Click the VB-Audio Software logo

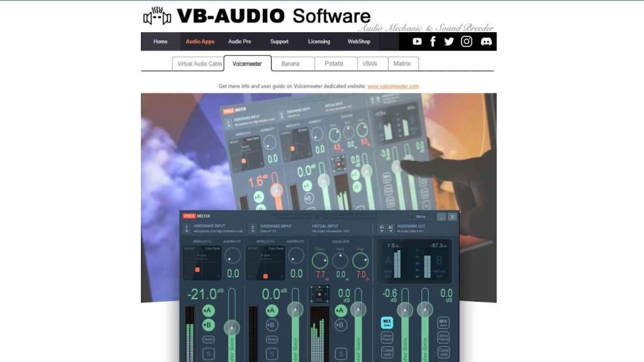point(257,16)
